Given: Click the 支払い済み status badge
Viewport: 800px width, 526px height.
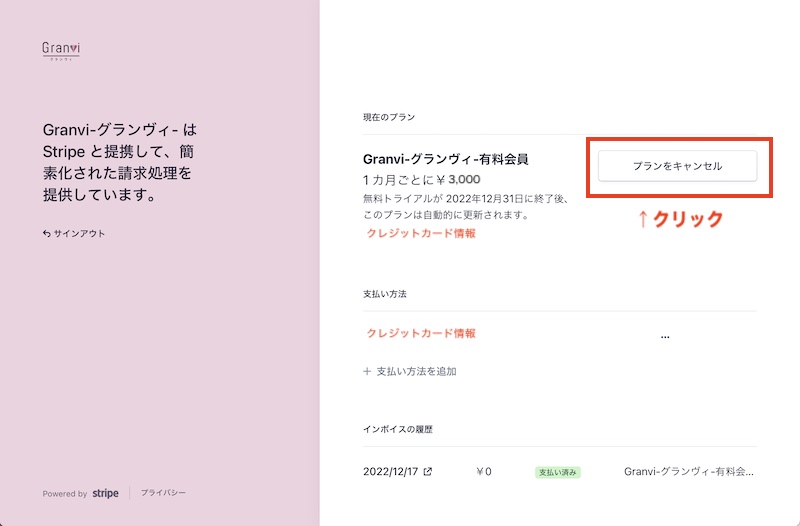Looking at the screenshot, I should (x=558, y=472).
